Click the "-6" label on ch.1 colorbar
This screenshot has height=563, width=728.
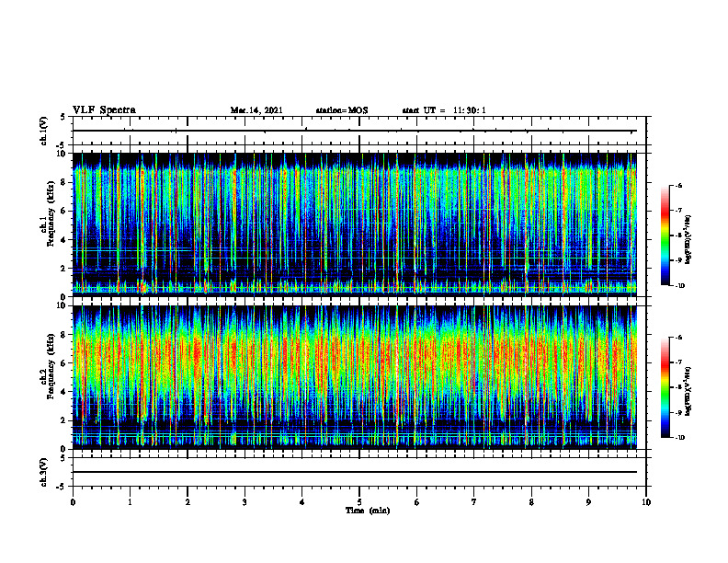679,186
